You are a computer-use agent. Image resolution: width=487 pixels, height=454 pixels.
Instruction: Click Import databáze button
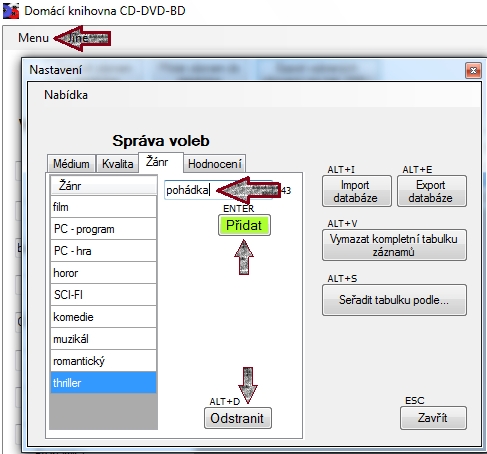[357, 191]
